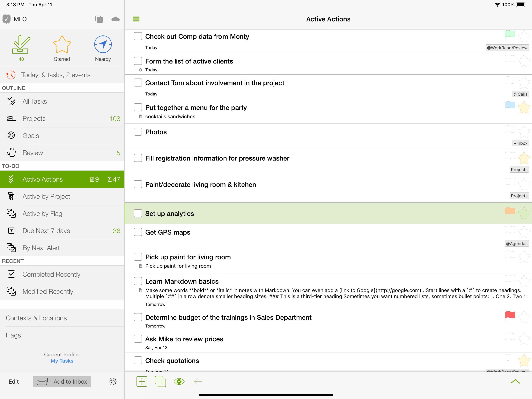Image resolution: width=532 pixels, height=399 pixels.
Task: Select Due Next 7 days view
Action: click(62, 230)
